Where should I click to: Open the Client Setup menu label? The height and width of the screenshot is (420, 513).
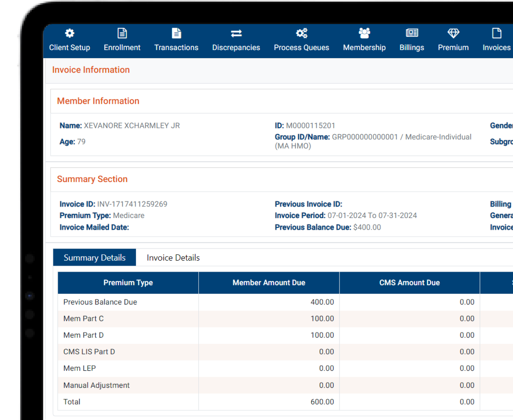(x=70, y=47)
